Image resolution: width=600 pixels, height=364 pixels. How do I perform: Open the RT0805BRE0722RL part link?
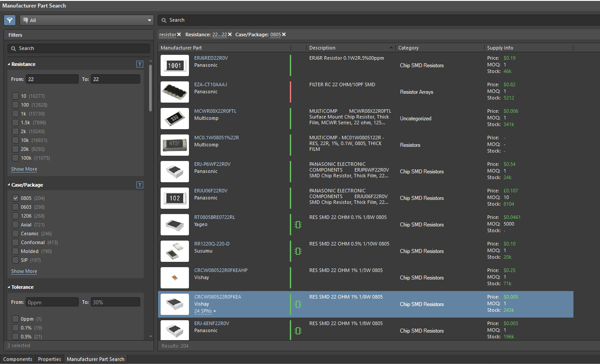coord(215,217)
